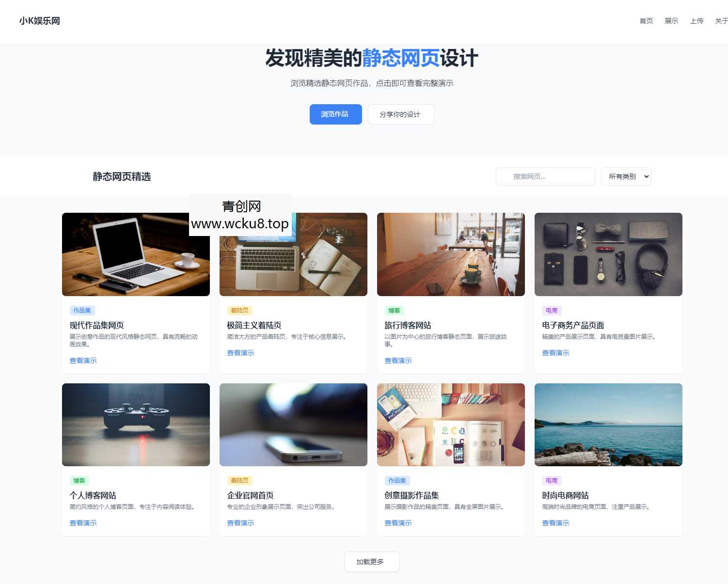This screenshot has width=728, height=584.
Task: Open the game controller thumbnail image
Action: (x=136, y=425)
